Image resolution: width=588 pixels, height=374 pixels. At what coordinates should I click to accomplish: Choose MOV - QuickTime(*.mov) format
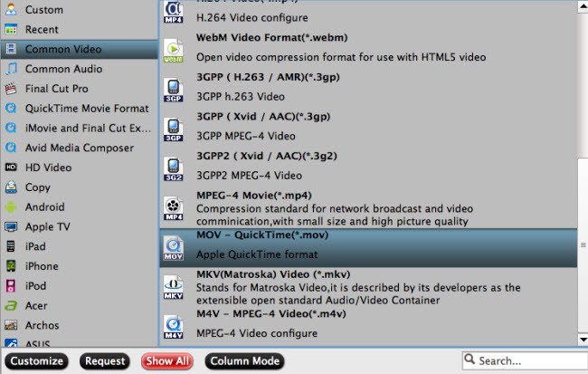[368, 248]
